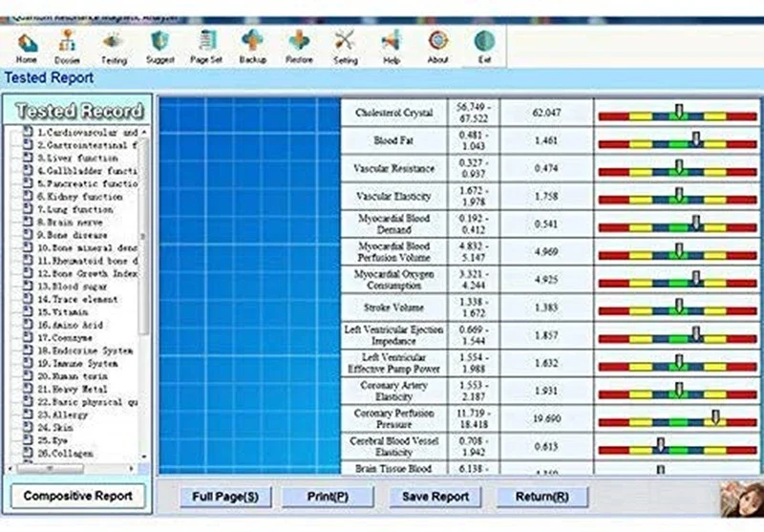This screenshot has width=764, height=532.
Task: Click the Restore toolbar icon
Action: pyautogui.click(x=299, y=47)
